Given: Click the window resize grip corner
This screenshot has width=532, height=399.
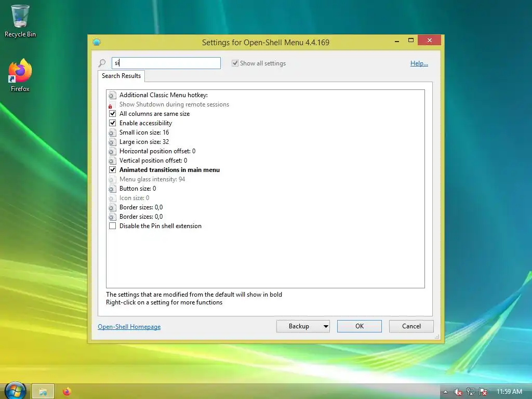Looking at the screenshot, I should tap(437, 337).
